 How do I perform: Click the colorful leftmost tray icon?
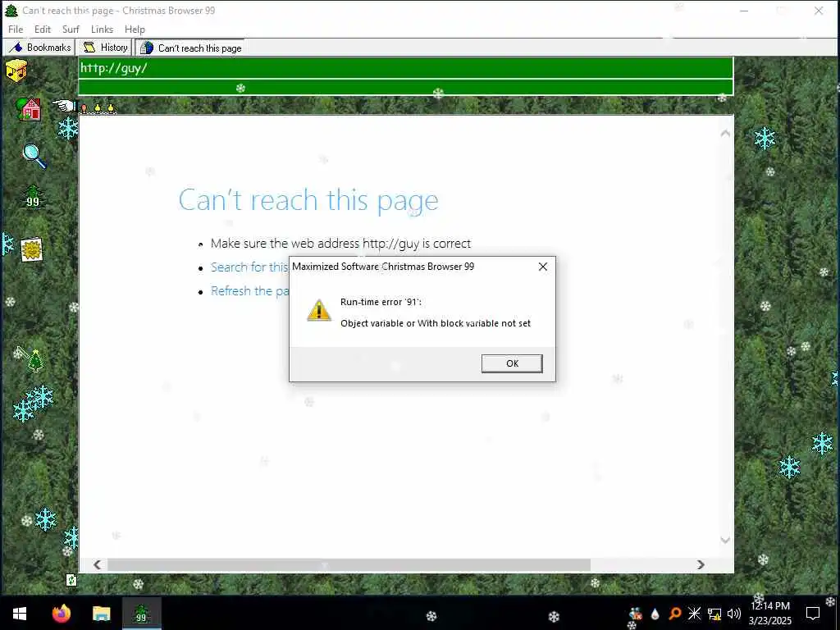click(x=636, y=614)
